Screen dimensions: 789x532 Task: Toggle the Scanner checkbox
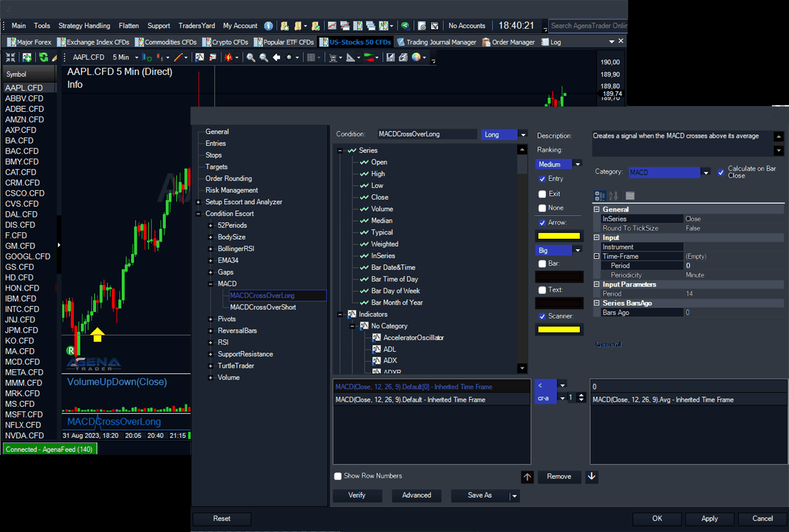point(542,316)
